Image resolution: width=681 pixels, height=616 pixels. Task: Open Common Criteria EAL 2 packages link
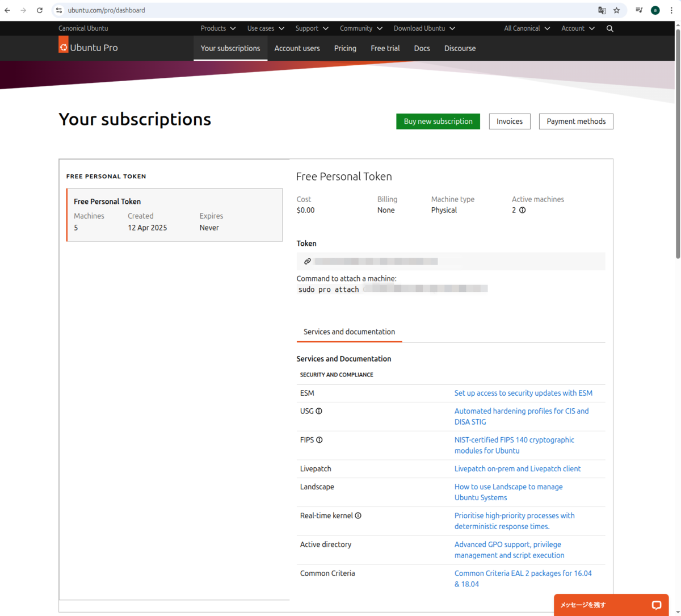tap(523, 579)
